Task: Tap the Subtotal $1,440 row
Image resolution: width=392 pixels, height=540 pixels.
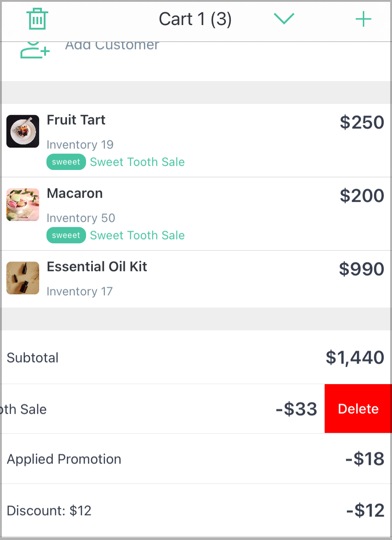Action: point(196,357)
